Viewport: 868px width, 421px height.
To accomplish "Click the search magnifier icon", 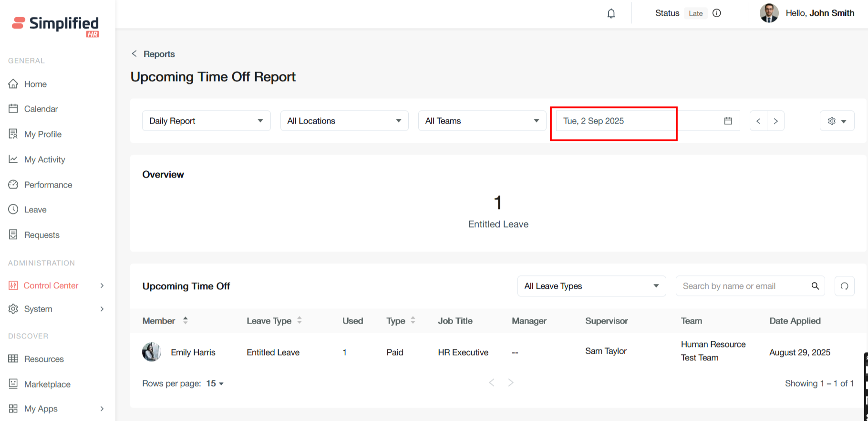I will (x=815, y=286).
